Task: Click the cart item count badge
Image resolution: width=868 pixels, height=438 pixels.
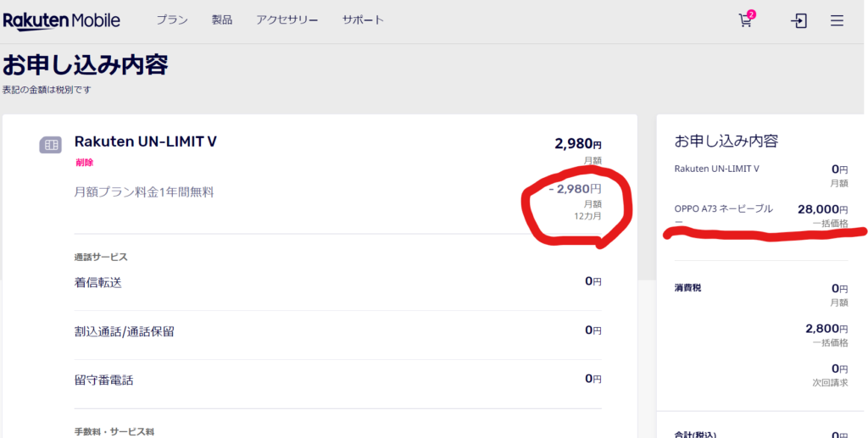Action: pyautogui.click(x=751, y=14)
